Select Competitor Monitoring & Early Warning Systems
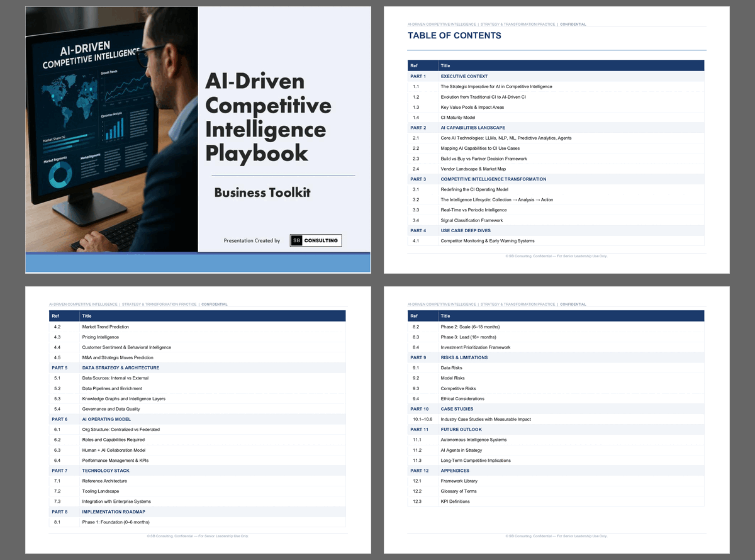 tap(487, 241)
